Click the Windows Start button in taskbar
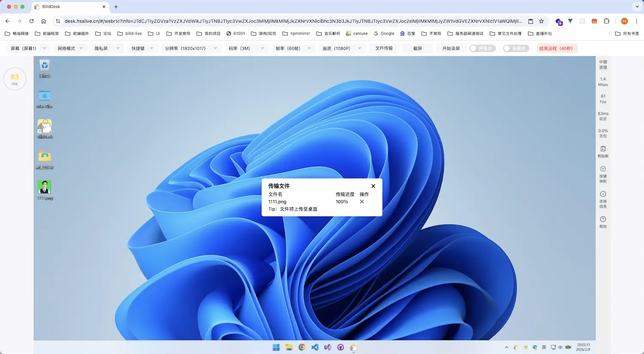 tap(276, 347)
